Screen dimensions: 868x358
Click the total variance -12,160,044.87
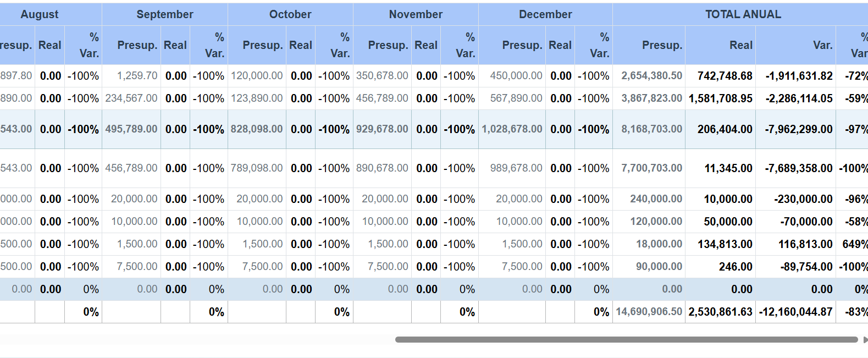coord(795,312)
